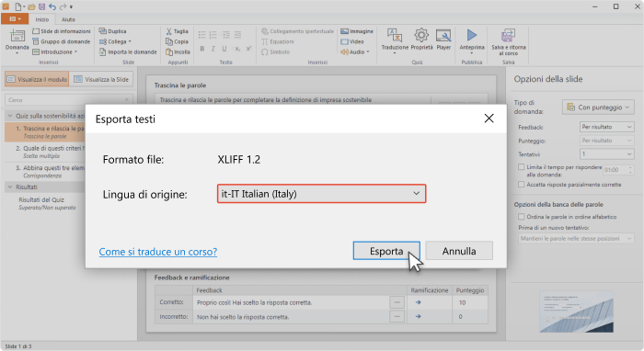This screenshot has width=644, height=351.
Task: Click Importa le domande
Action: tap(128, 52)
